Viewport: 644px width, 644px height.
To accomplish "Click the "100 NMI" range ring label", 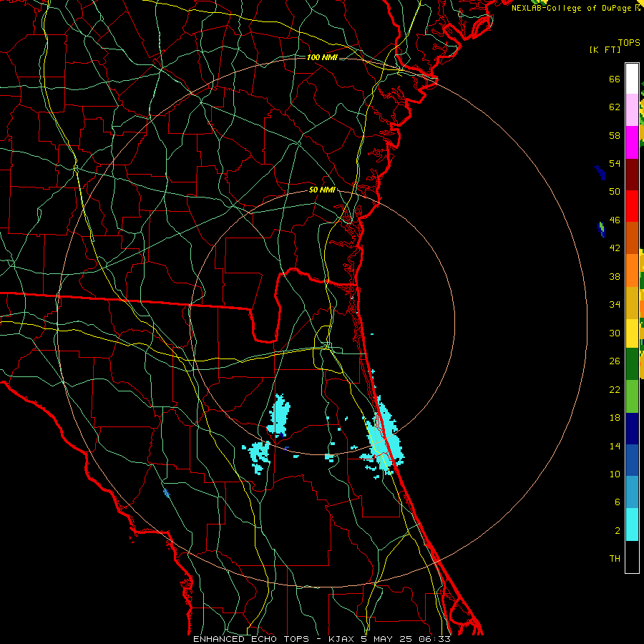I will tap(322, 57).
